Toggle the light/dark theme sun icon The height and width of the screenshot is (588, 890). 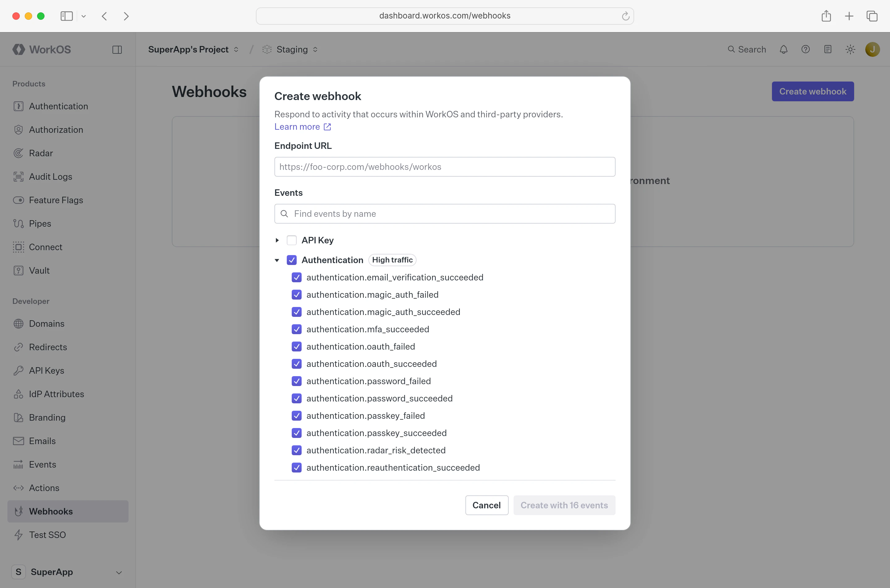(x=850, y=49)
